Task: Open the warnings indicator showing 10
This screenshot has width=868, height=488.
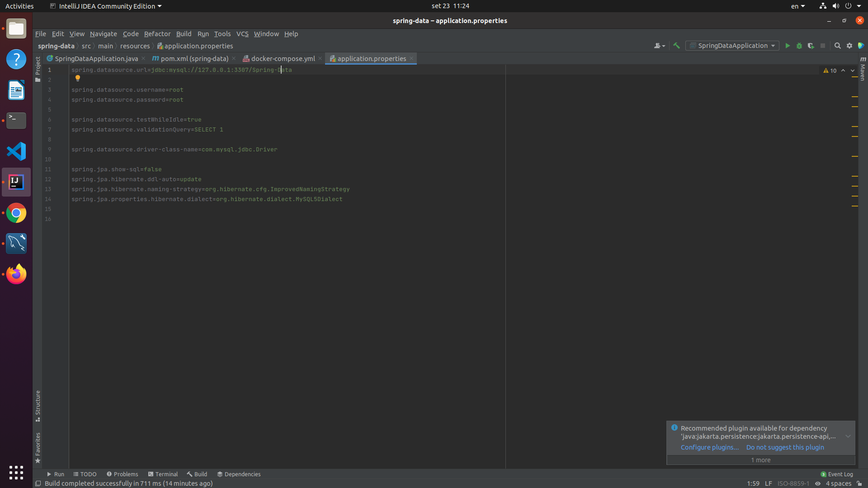Action: pyautogui.click(x=830, y=70)
